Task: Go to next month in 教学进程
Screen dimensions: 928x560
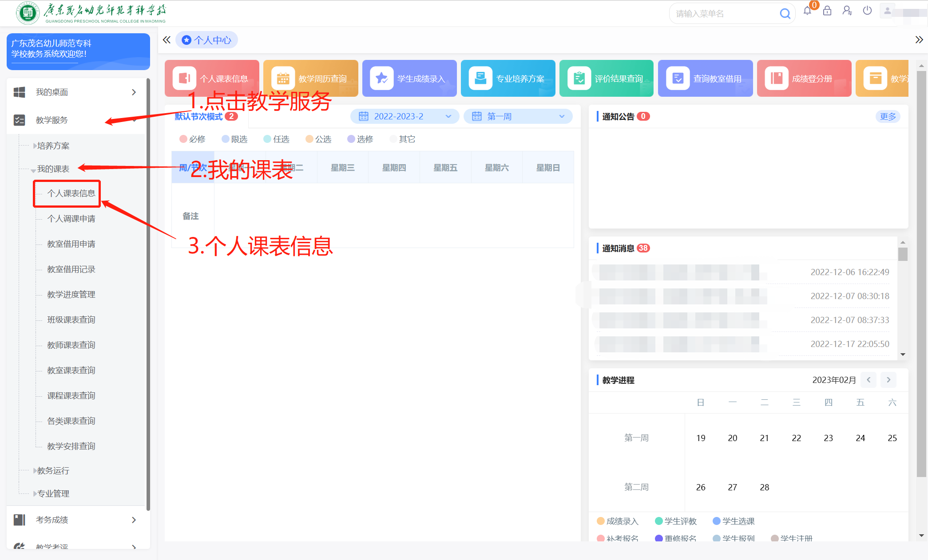Action: coord(888,380)
